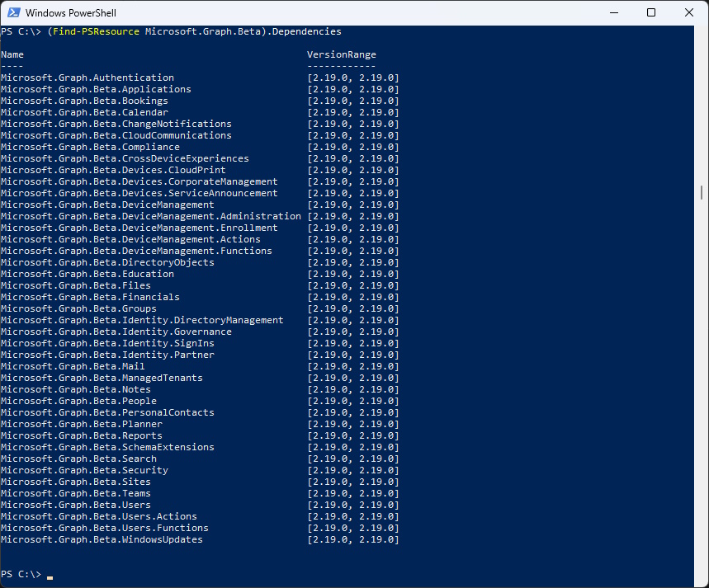
Task: Click the Microsoft.Graph.Beta.Devices.CloudPrint entry
Action: point(113,170)
